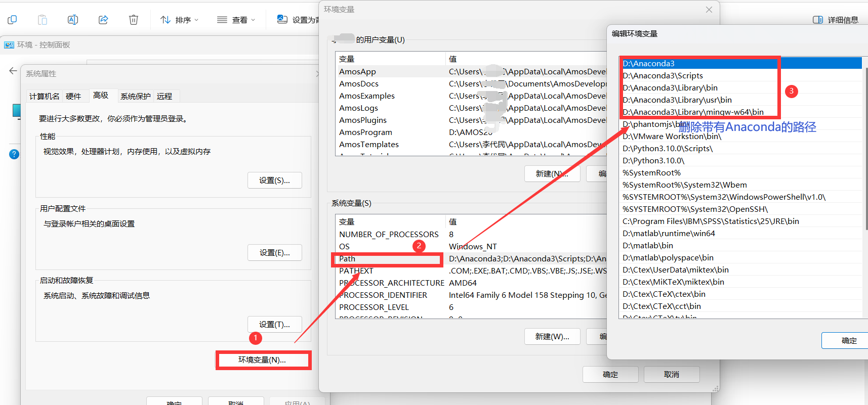The height and width of the screenshot is (405, 868).
Task: Select D:\Anaconda3\Scripts path entry
Action: 741,76
